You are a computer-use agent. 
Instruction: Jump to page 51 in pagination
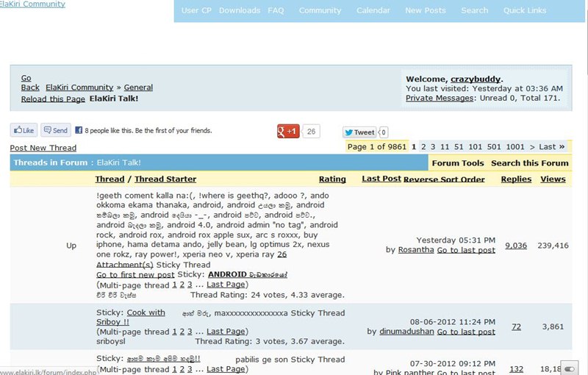pos(459,146)
